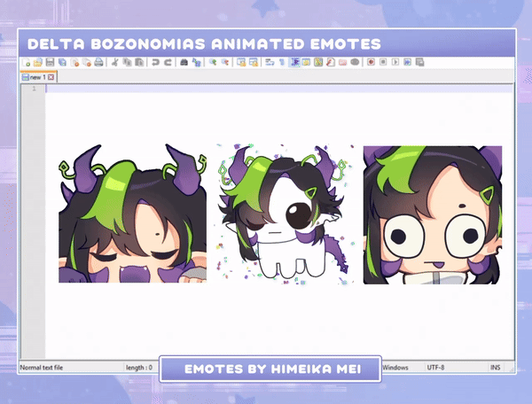Viewport: 532px width, 404px height.
Task: Click the UTF-8 encoding in status bar
Action: 437,367
